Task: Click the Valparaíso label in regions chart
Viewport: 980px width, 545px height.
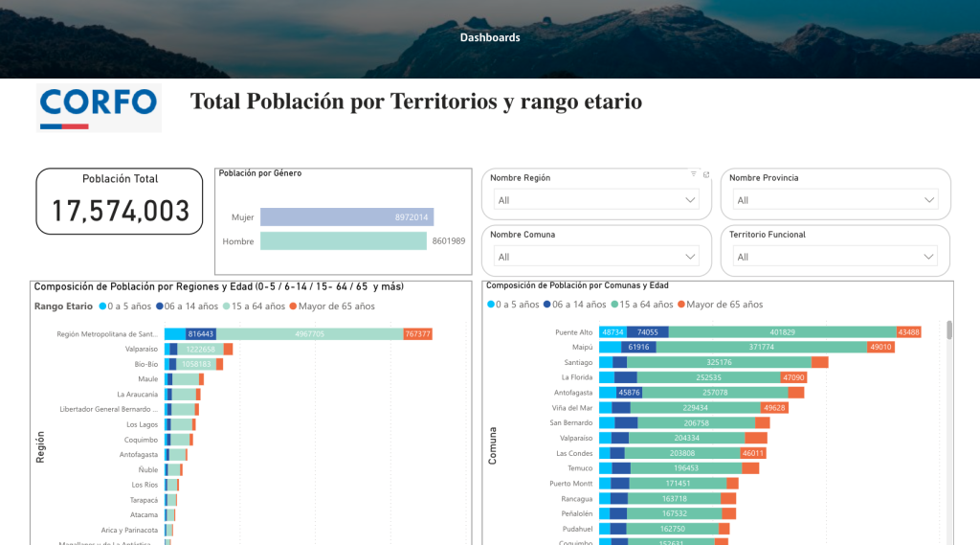Action: click(x=140, y=350)
